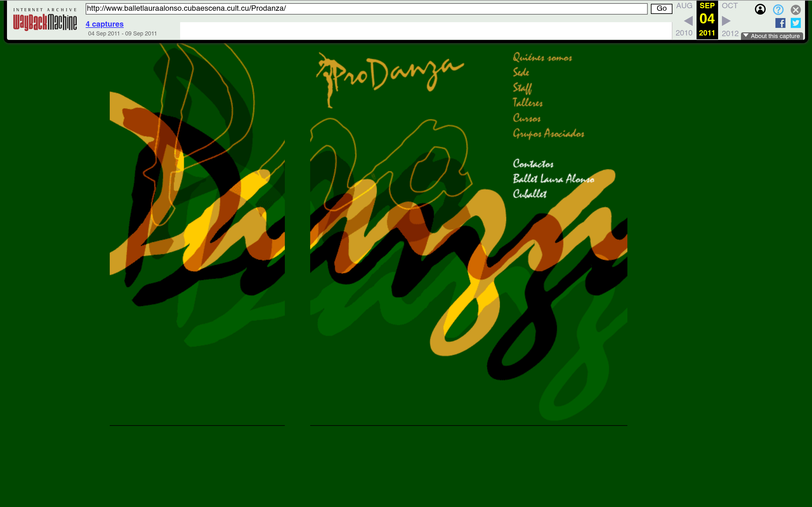The image size is (812, 507).
Task: Click the URL input field
Action: pos(366,9)
